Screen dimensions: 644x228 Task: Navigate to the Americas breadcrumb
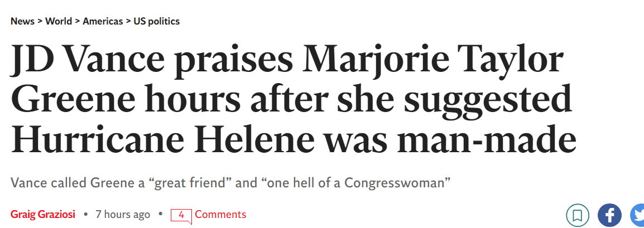point(103,21)
